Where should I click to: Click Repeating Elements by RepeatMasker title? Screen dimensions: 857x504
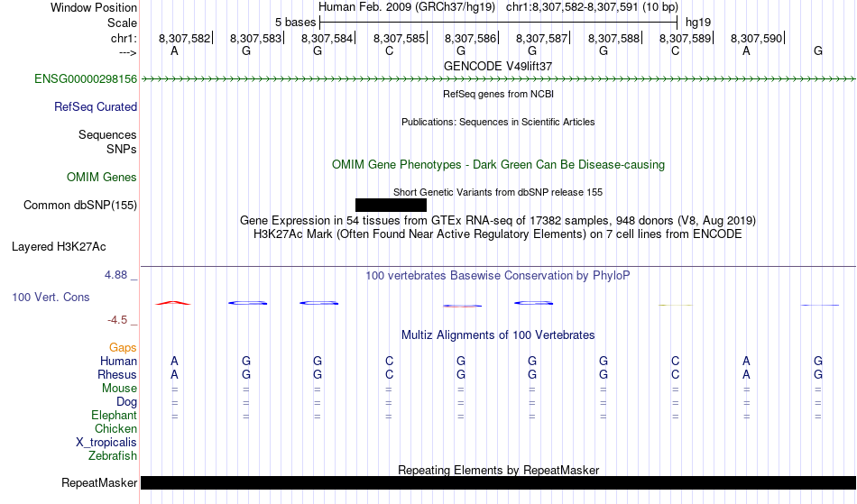point(499,470)
